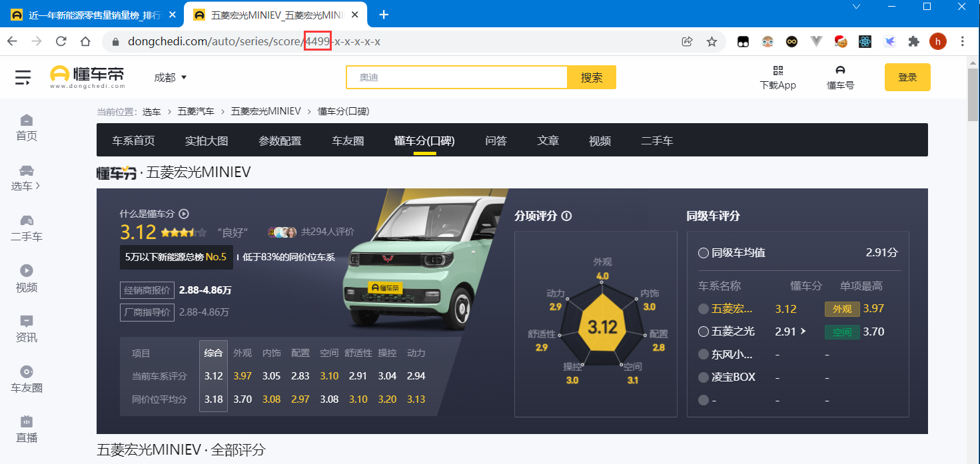The image size is (980, 464).
Task: Open the tab search chevron in title bar
Action: click(857, 6)
